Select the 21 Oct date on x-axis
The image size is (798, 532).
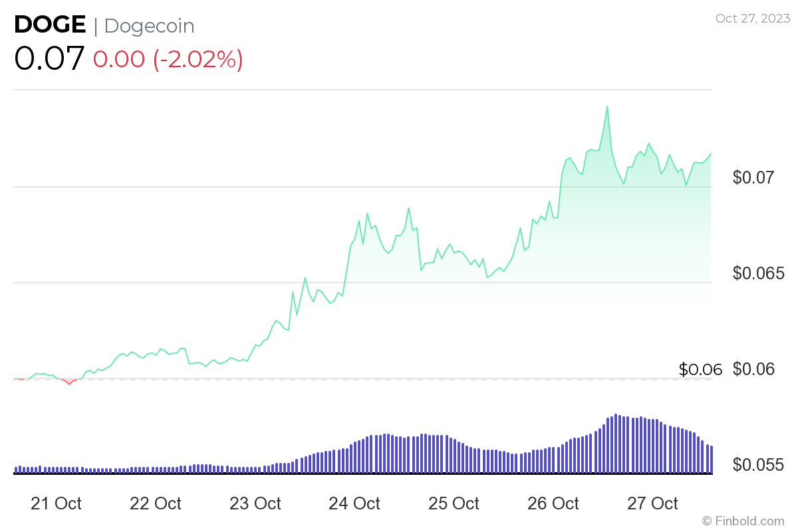click(x=57, y=503)
